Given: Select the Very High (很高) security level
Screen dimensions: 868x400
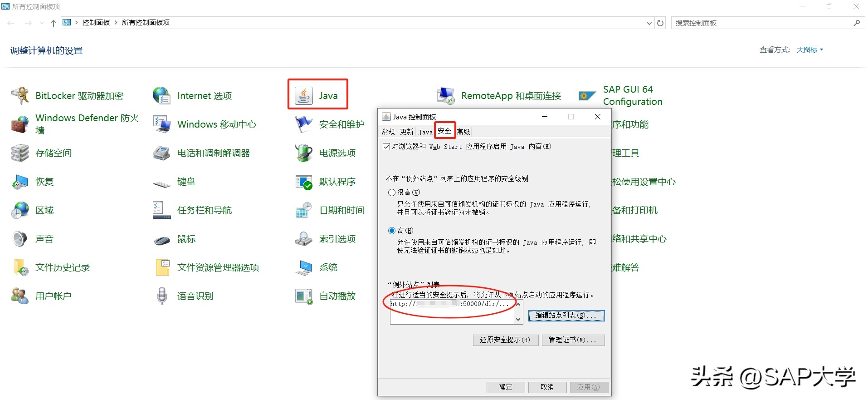Looking at the screenshot, I should pyautogui.click(x=392, y=193).
